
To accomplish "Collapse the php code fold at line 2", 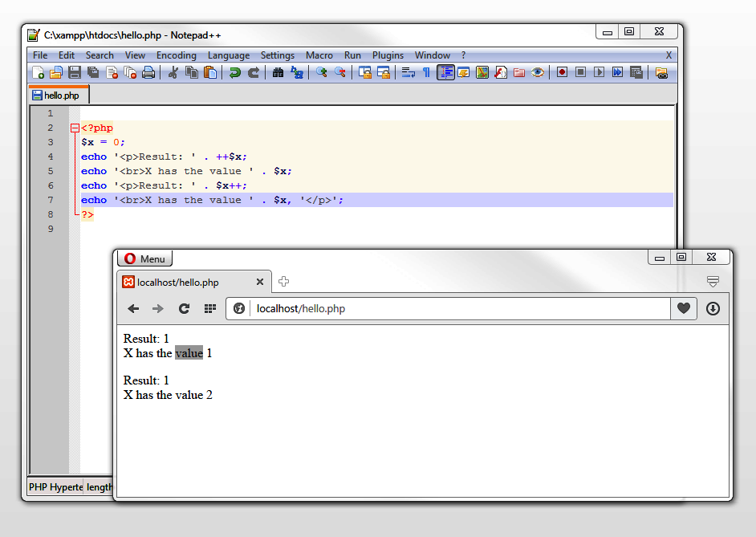I will click(x=74, y=128).
